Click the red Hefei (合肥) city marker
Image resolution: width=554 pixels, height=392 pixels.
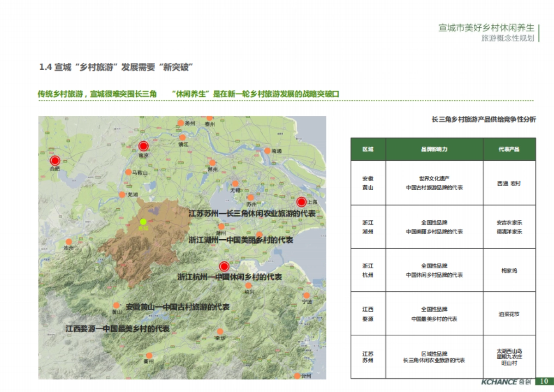[x=55, y=161]
